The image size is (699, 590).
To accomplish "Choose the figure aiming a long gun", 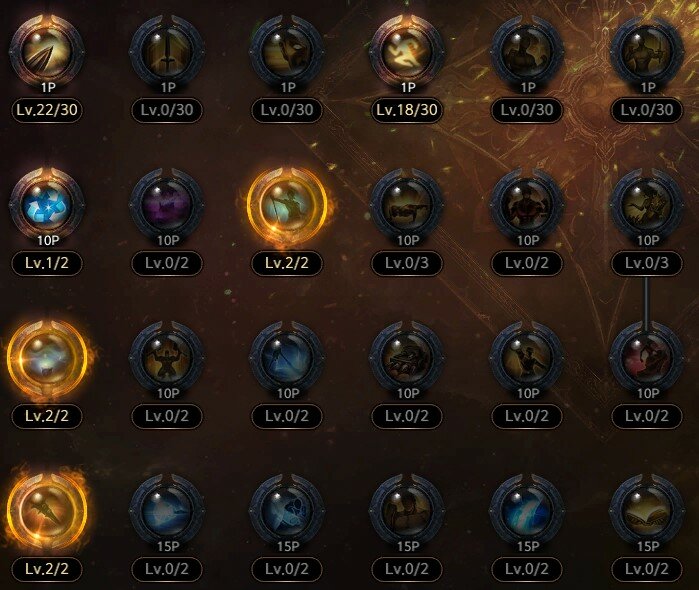I will pos(407,205).
